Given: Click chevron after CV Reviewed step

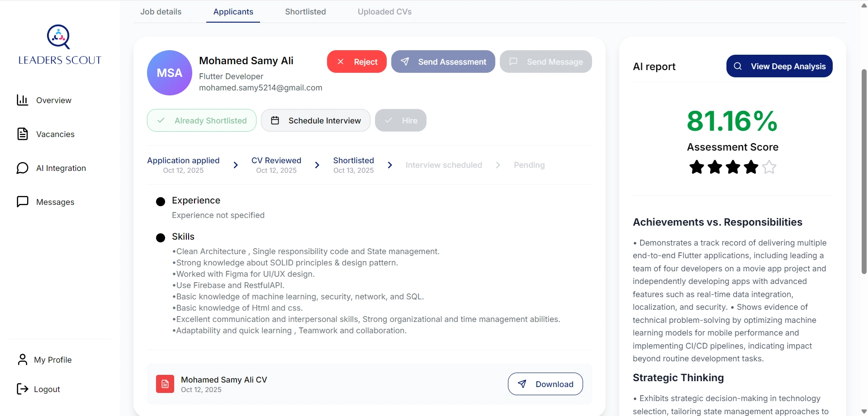Looking at the screenshot, I should (317, 165).
